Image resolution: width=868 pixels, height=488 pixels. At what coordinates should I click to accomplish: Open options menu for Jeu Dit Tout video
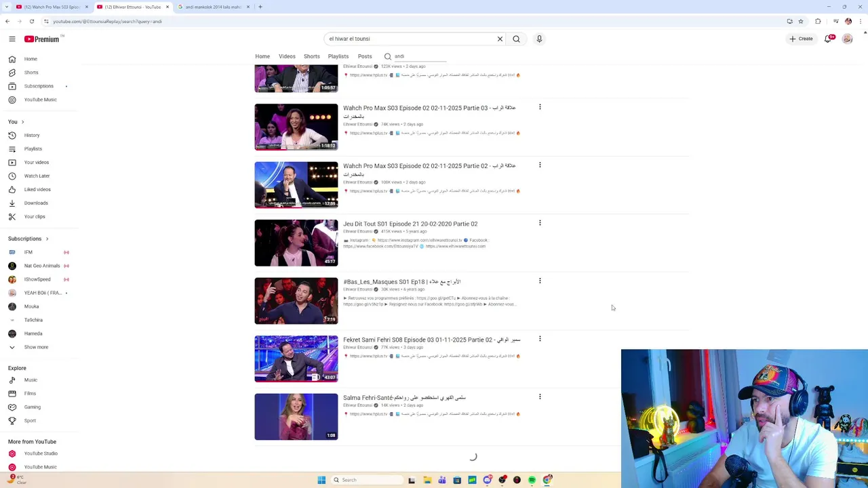click(x=540, y=223)
